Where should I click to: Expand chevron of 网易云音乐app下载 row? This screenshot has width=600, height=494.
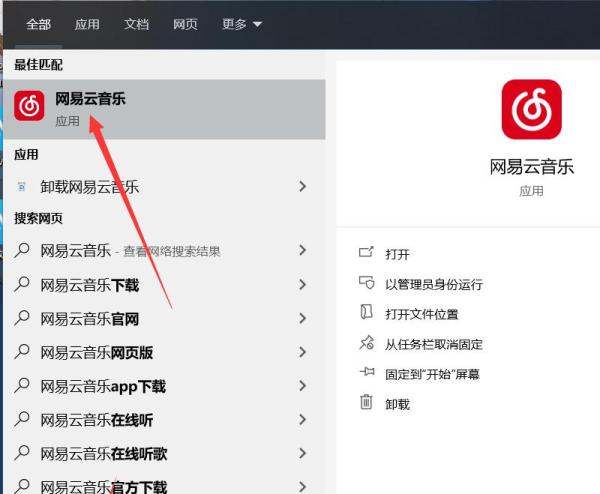(x=303, y=385)
